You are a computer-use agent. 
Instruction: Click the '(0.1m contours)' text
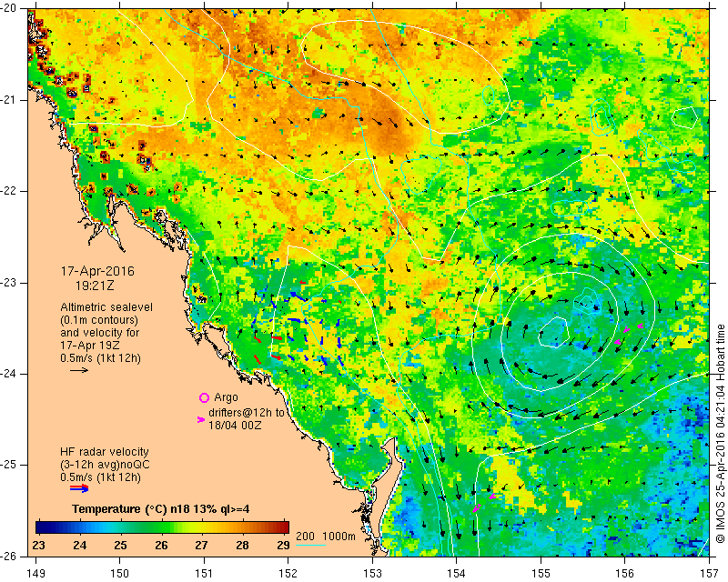[x=99, y=320]
